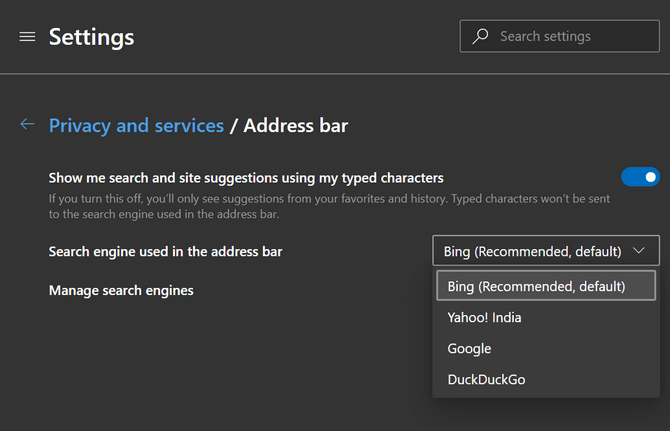Click the Search settings input field
Screen dimensions: 670x431
pyautogui.click(x=560, y=36)
